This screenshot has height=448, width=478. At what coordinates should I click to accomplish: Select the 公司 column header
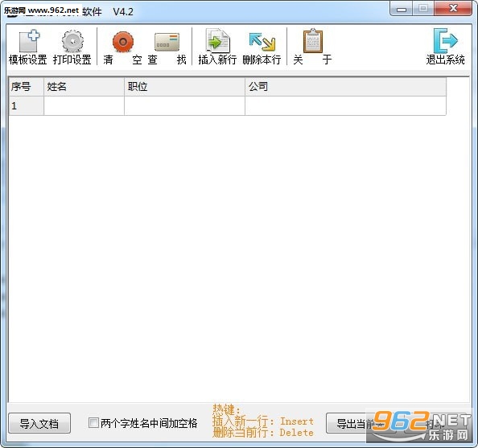tap(345, 87)
